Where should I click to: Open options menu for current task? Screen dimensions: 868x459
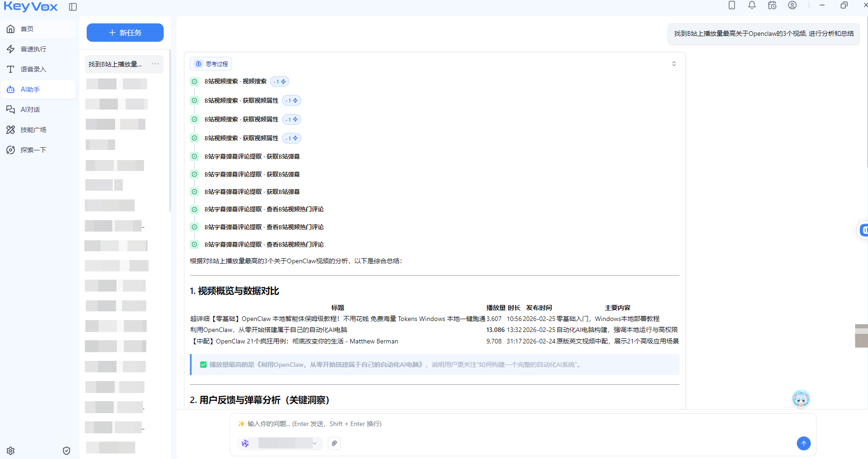click(x=155, y=64)
